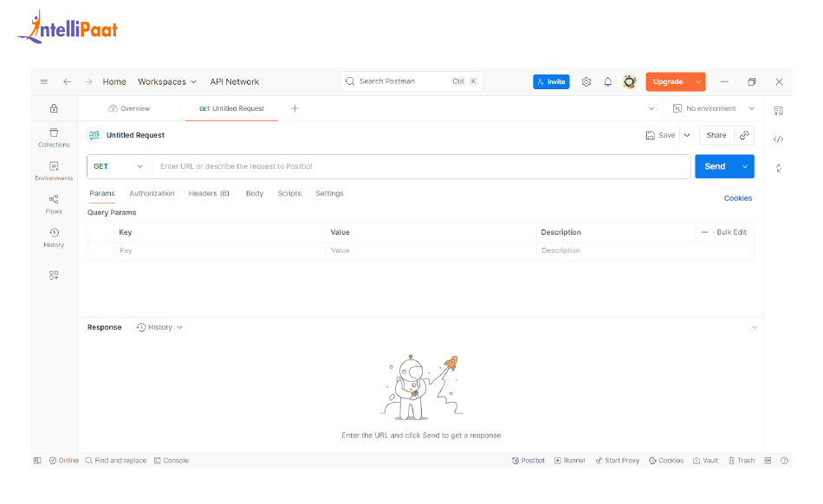Open Vault in the status bar
This screenshot has width=823, height=504.
705,461
